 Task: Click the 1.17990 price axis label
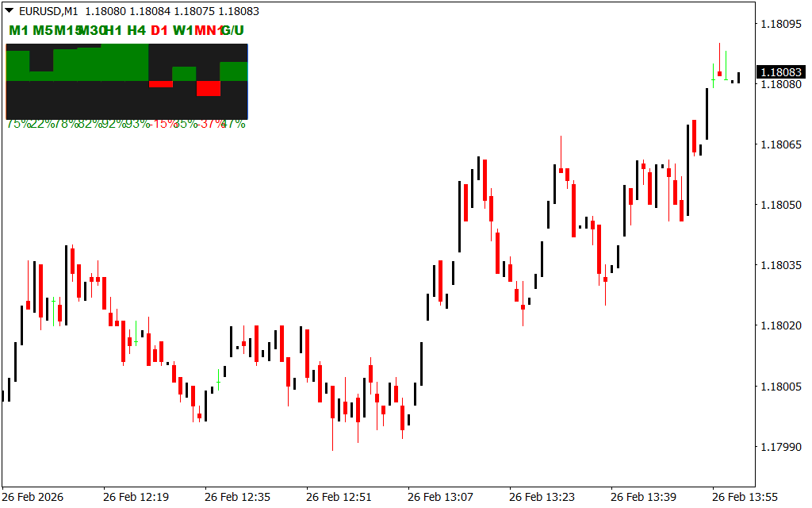(781, 447)
